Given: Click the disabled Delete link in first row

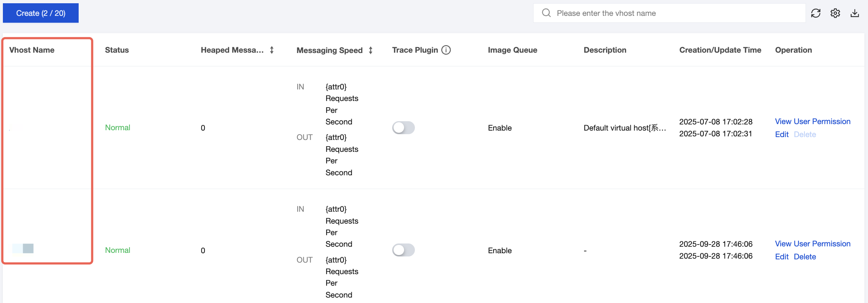Looking at the screenshot, I should (x=805, y=135).
